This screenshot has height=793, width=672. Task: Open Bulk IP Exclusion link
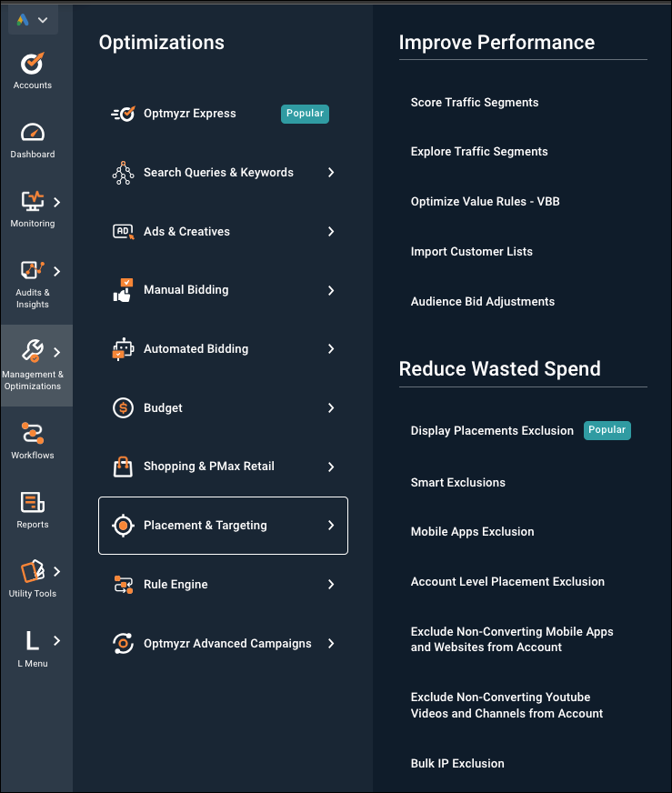[457, 764]
